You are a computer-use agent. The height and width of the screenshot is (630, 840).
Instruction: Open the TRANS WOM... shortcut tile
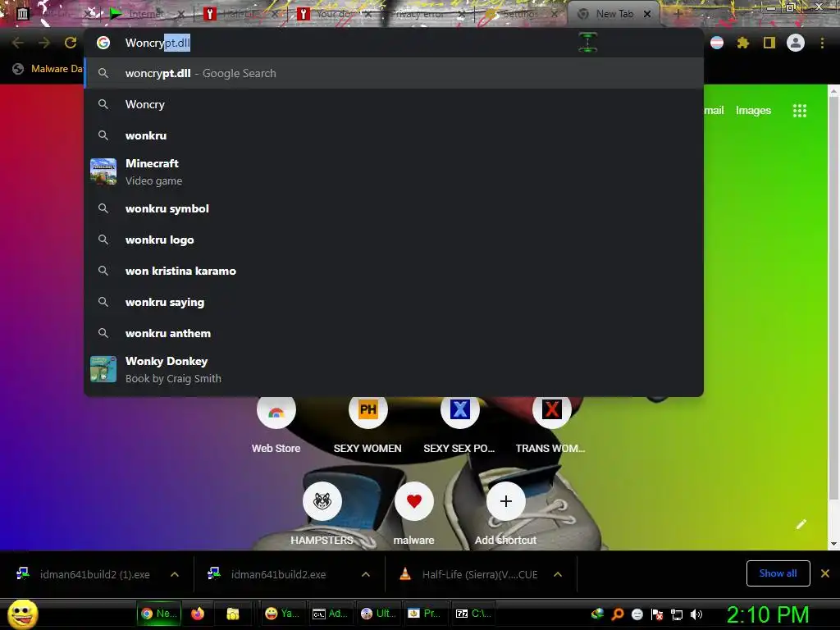[x=550, y=424]
